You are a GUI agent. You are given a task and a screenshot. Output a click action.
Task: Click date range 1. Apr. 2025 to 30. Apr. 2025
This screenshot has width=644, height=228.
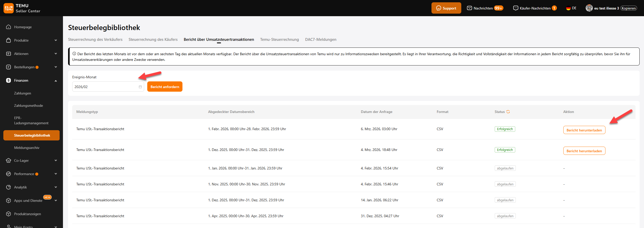(246, 216)
